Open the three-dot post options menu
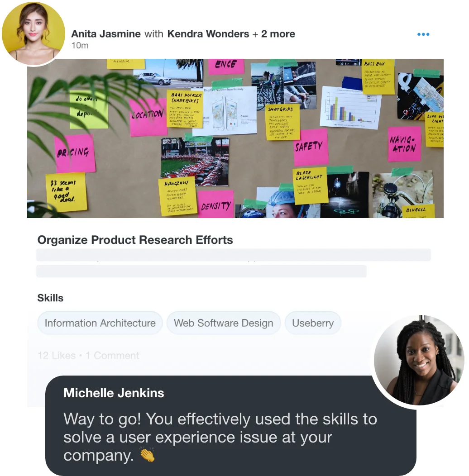 coord(423,34)
